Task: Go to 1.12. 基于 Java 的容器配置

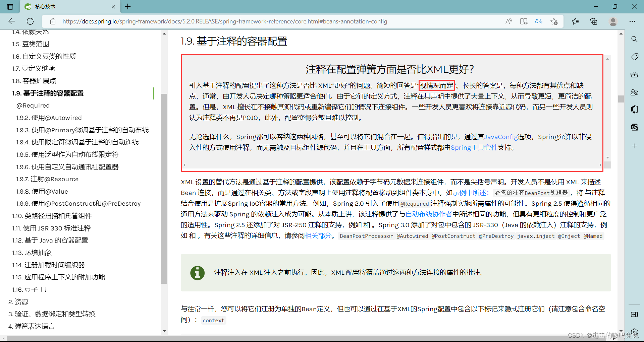Action: pyautogui.click(x=50, y=240)
